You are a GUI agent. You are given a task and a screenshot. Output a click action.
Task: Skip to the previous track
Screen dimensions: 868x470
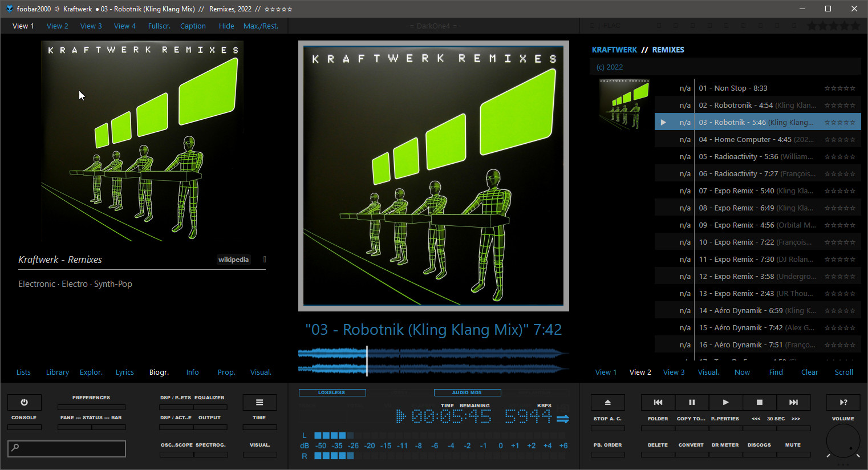click(x=658, y=402)
